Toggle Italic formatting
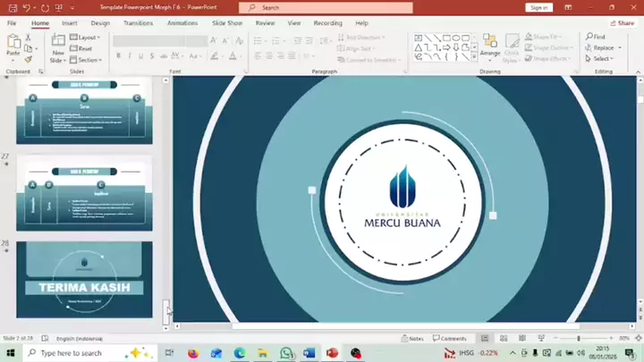This screenshot has height=362, width=644. (x=130, y=55)
